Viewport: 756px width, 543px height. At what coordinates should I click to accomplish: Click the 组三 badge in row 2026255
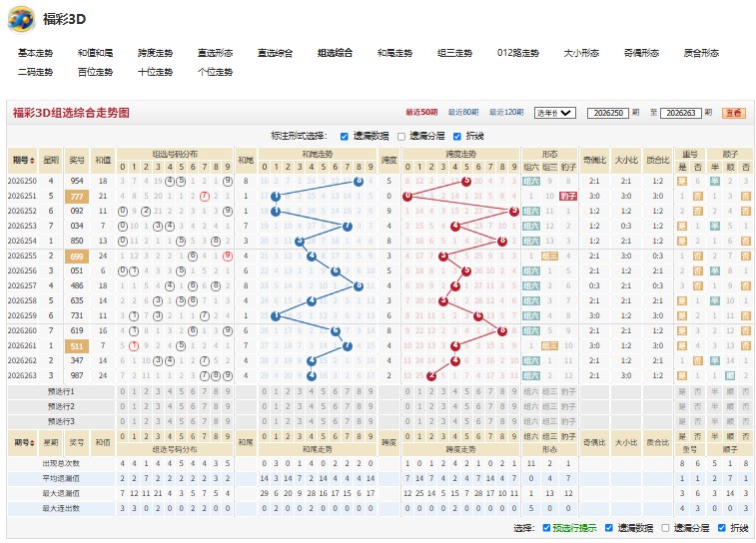[x=549, y=256]
